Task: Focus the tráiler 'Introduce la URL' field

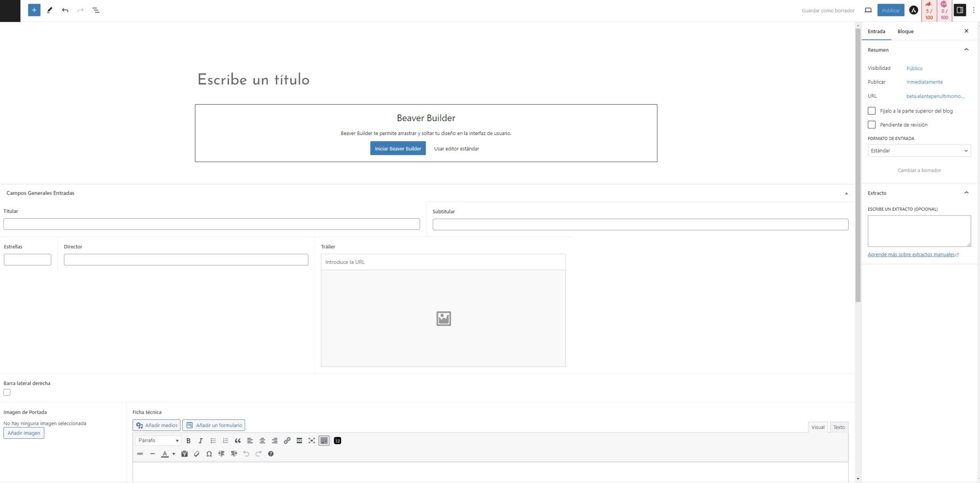Action: [443, 262]
